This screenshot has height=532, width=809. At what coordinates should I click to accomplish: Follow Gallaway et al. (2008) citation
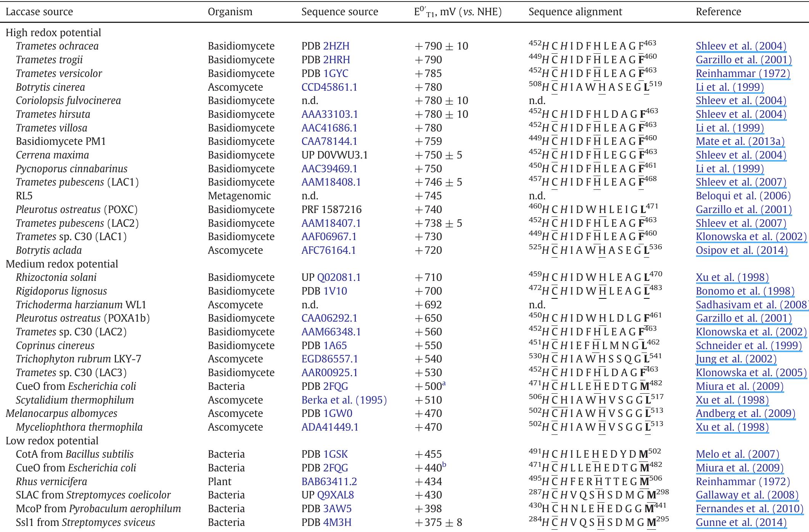(x=747, y=495)
